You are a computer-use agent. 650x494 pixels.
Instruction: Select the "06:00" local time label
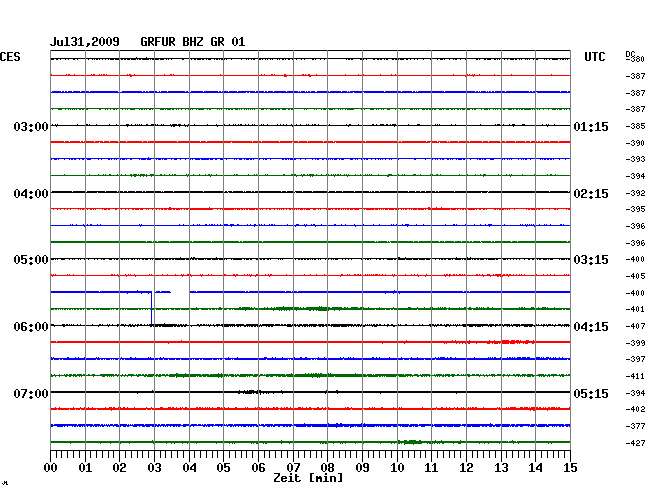(x=31, y=327)
